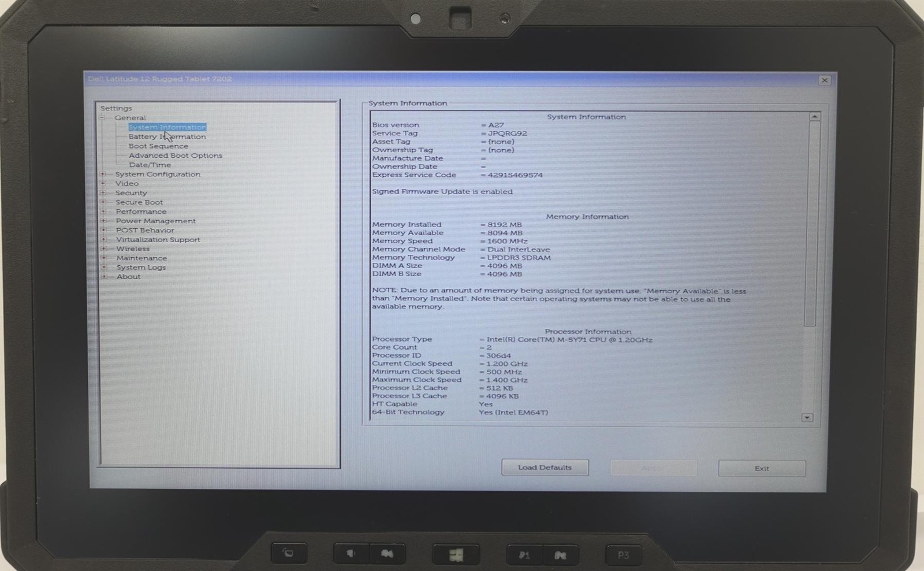The height and width of the screenshot is (571, 924).
Task: Collapse the General tree node
Action: [102, 118]
